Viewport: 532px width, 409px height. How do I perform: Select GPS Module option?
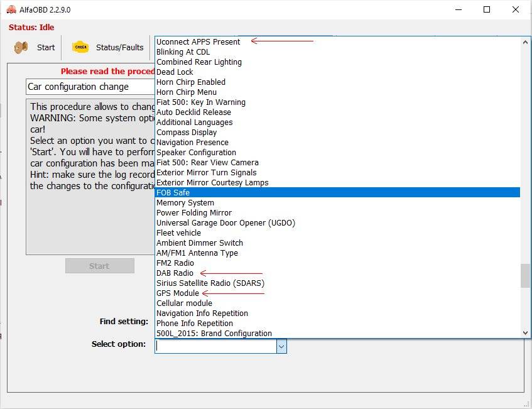point(337,293)
